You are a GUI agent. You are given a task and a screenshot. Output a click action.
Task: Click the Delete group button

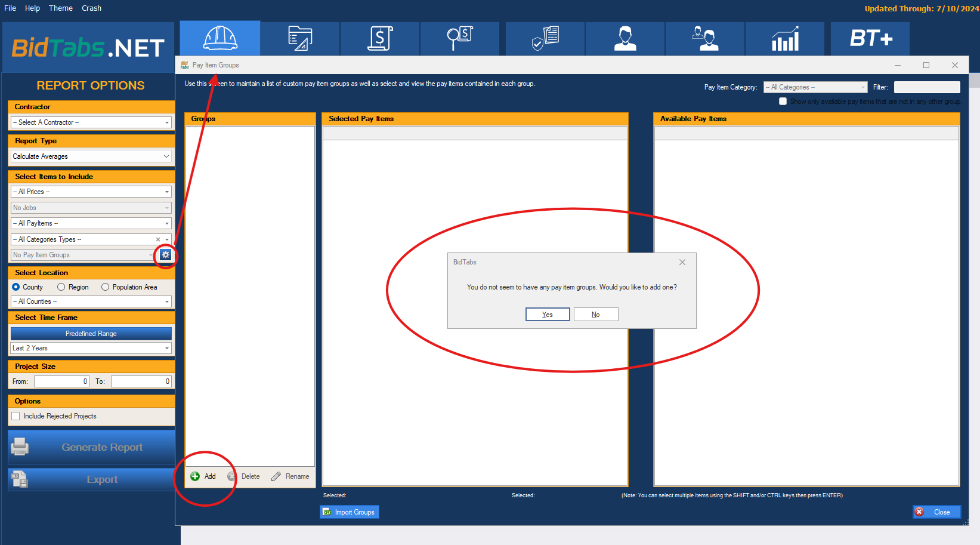pyautogui.click(x=244, y=476)
